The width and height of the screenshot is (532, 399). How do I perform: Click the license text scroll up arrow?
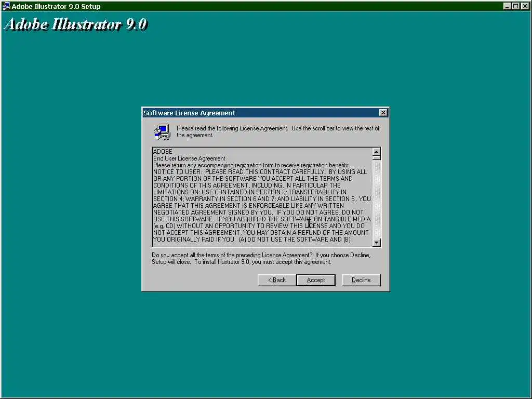coord(376,152)
